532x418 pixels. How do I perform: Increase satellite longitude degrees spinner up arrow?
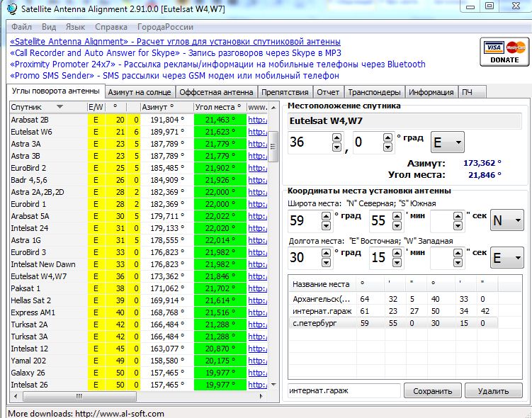pyautogui.click(x=336, y=138)
